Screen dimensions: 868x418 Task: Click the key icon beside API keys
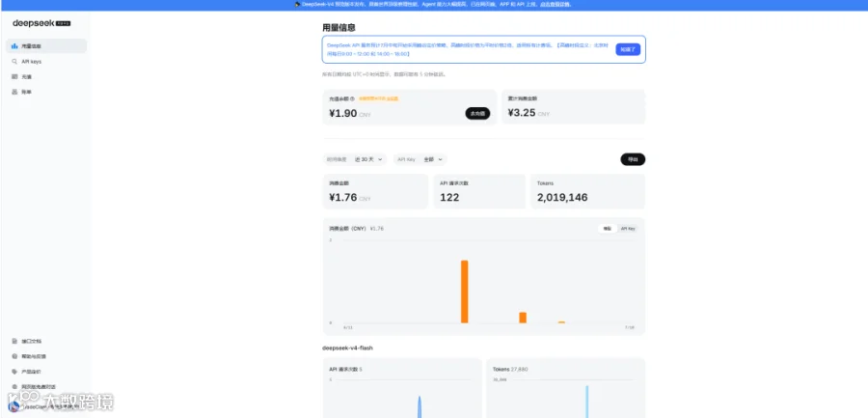[14, 62]
